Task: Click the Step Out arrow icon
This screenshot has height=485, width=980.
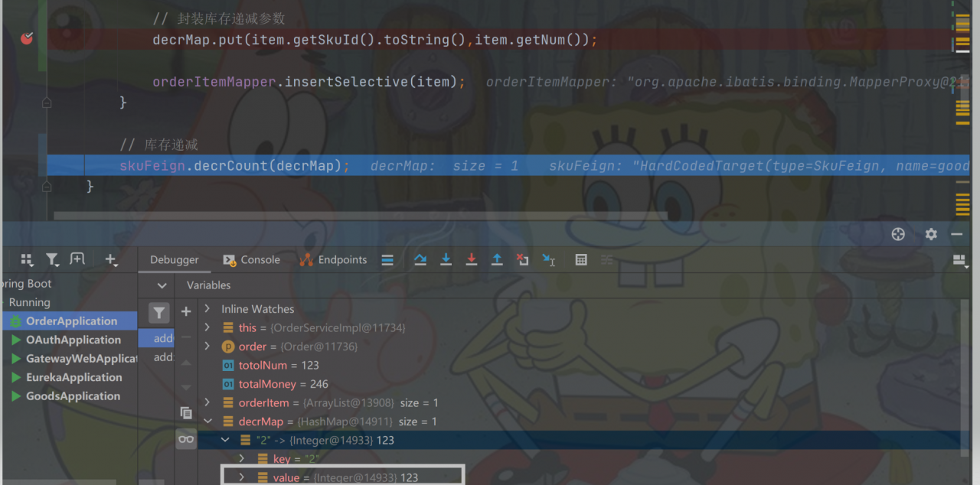Action: pyautogui.click(x=497, y=259)
